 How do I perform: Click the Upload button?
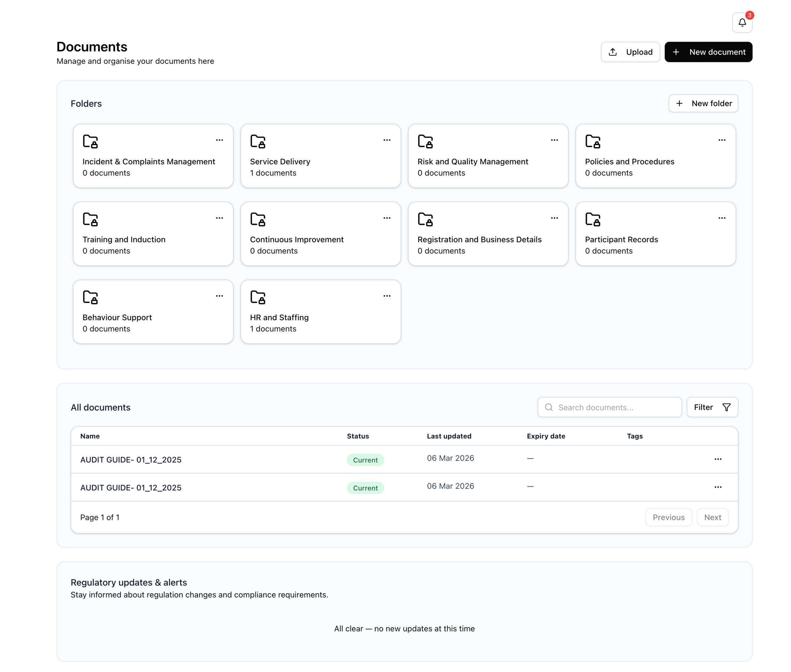coord(630,52)
